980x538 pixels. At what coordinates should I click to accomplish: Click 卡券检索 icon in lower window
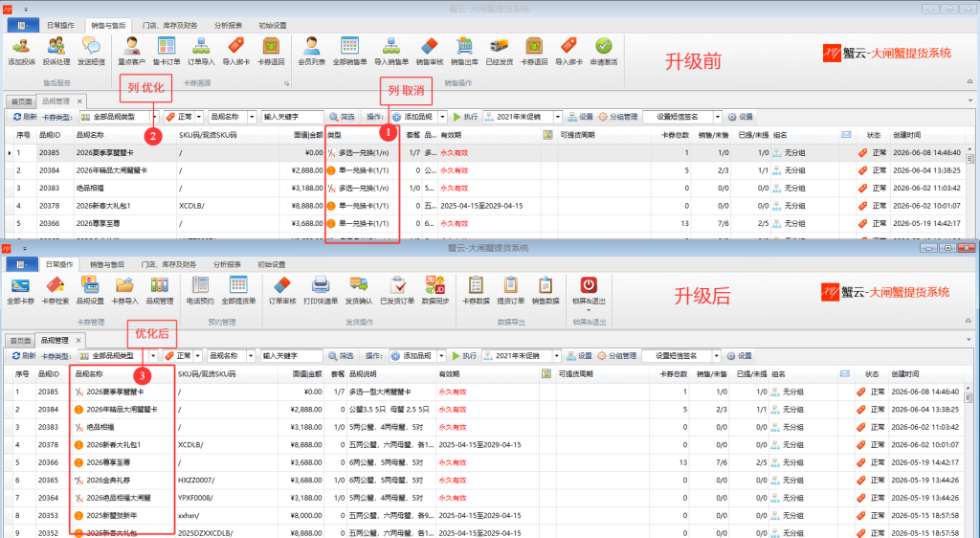pos(55,285)
